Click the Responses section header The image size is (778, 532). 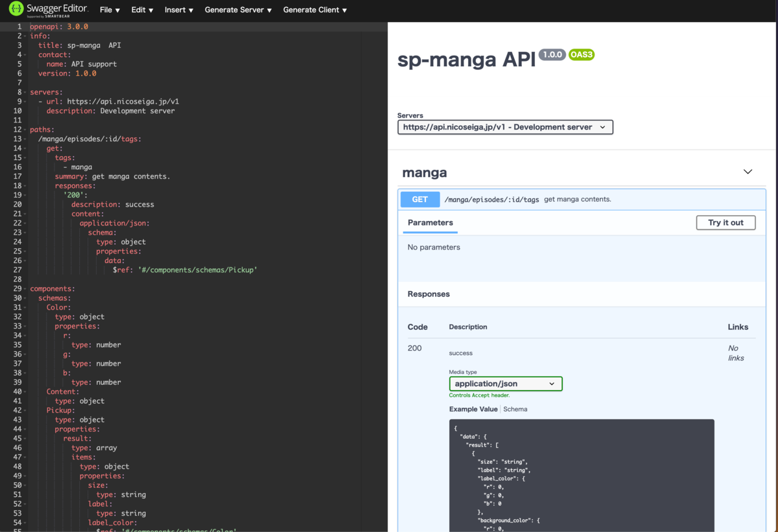coord(429,294)
